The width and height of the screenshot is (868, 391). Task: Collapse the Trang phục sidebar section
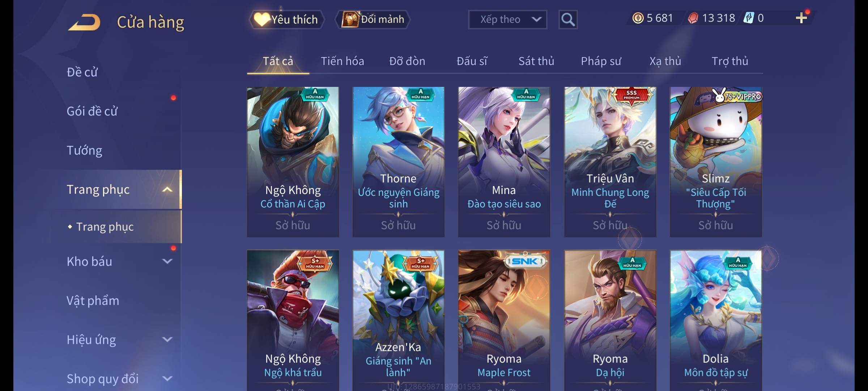[167, 189]
